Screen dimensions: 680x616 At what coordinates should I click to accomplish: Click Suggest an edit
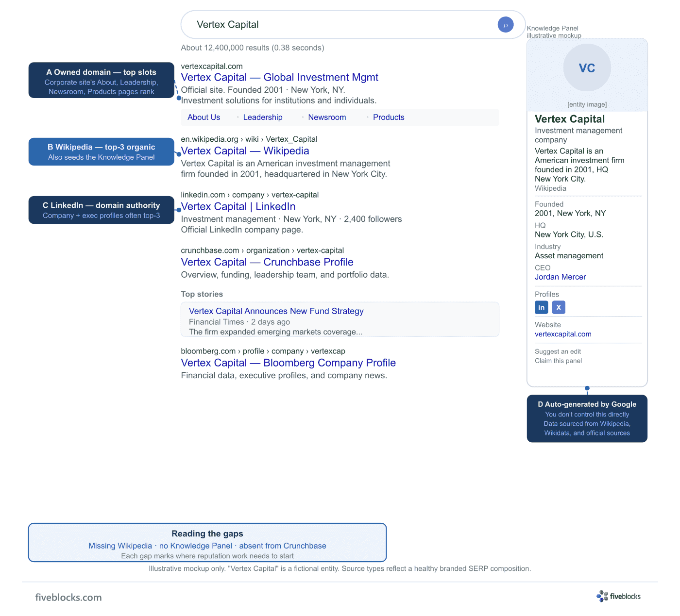[558, 351]
